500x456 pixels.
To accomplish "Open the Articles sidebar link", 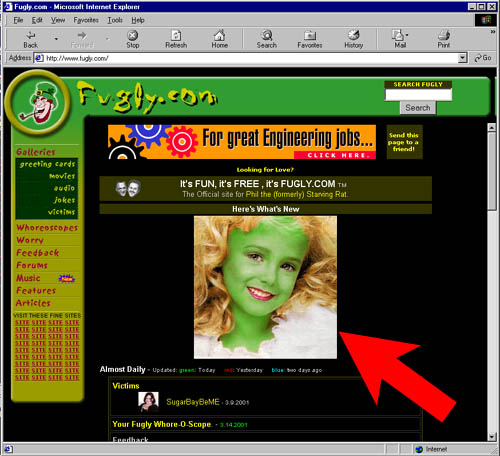I will coord(33,303).
